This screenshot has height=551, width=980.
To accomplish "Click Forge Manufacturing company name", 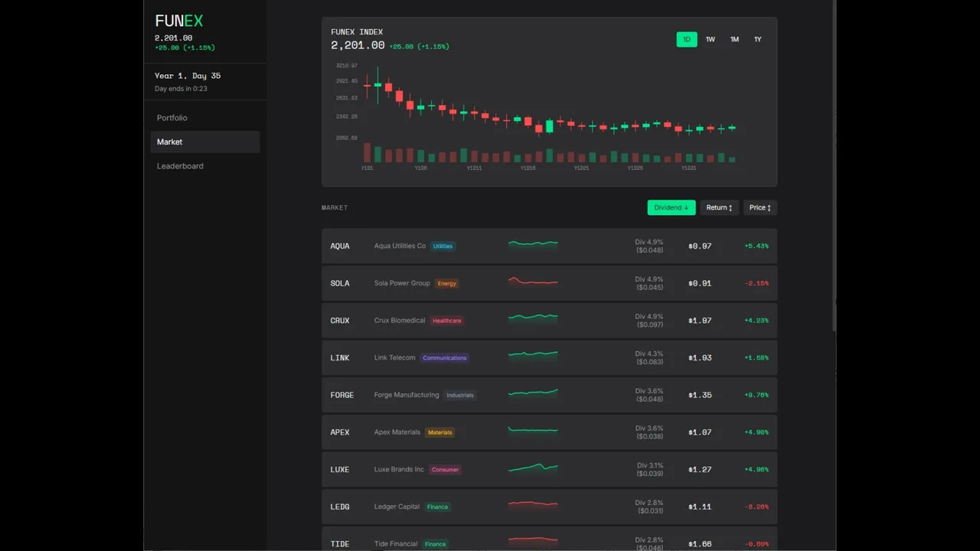I will 407,395.
